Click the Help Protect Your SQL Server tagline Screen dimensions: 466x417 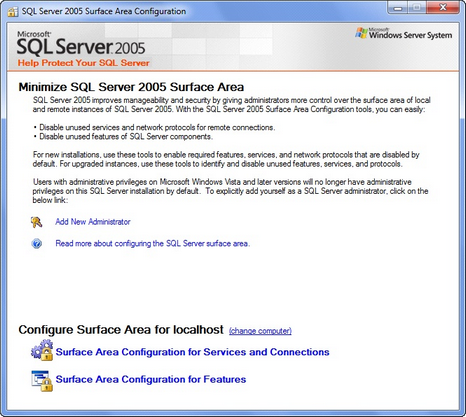(84, 63)
